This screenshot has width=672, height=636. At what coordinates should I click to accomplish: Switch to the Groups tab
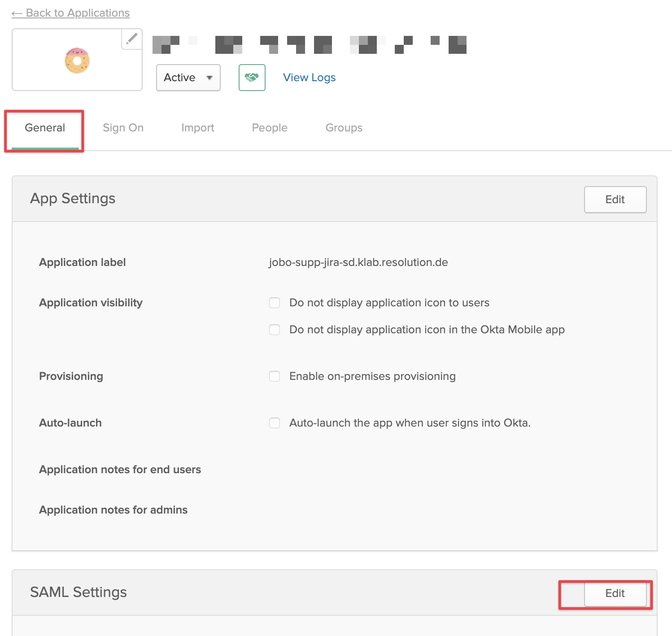click(x=344, y=128)
